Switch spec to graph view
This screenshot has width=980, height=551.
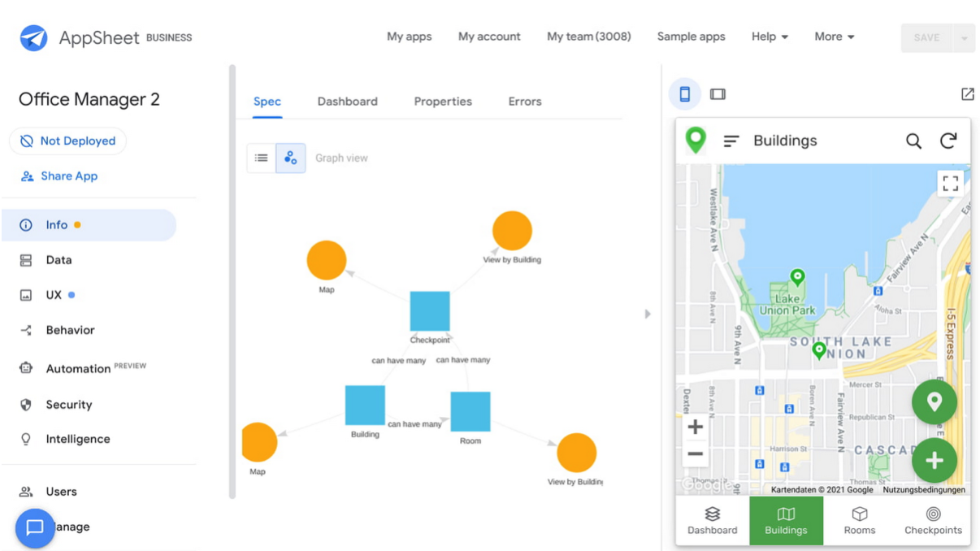coord(291,158)
